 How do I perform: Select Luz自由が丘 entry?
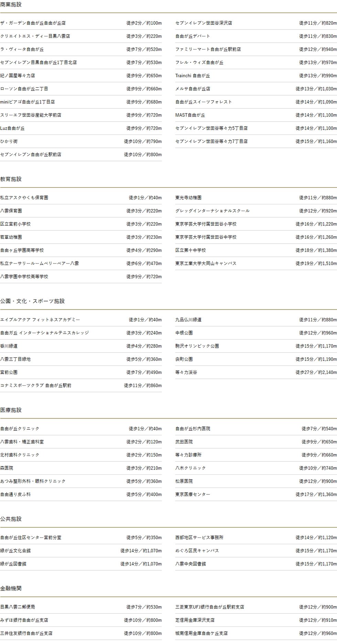(x=81, y=128)
